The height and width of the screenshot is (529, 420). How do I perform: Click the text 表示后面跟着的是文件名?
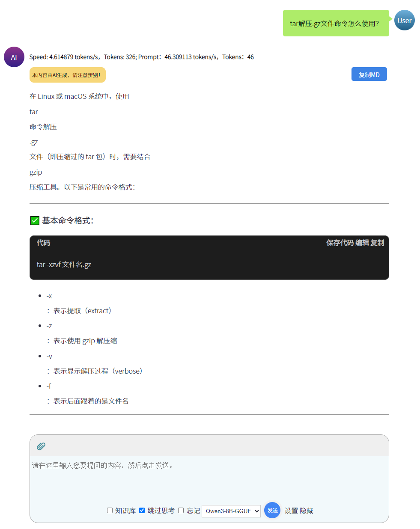coord(91,401)
